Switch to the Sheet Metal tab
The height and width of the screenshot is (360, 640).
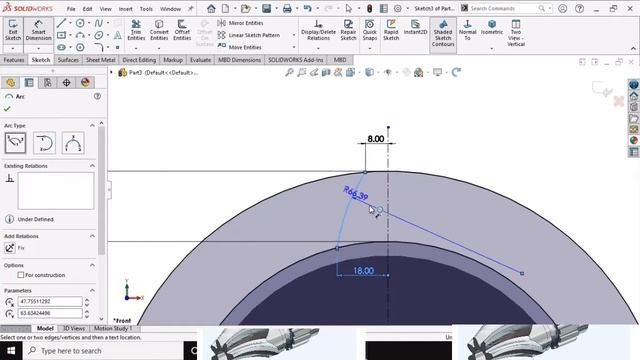click(100, 60)
